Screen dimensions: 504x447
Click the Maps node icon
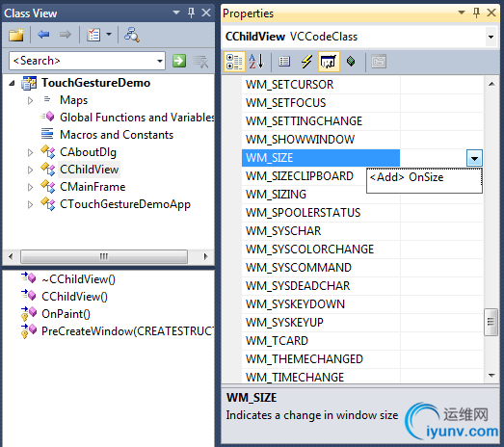click(47, 99)
